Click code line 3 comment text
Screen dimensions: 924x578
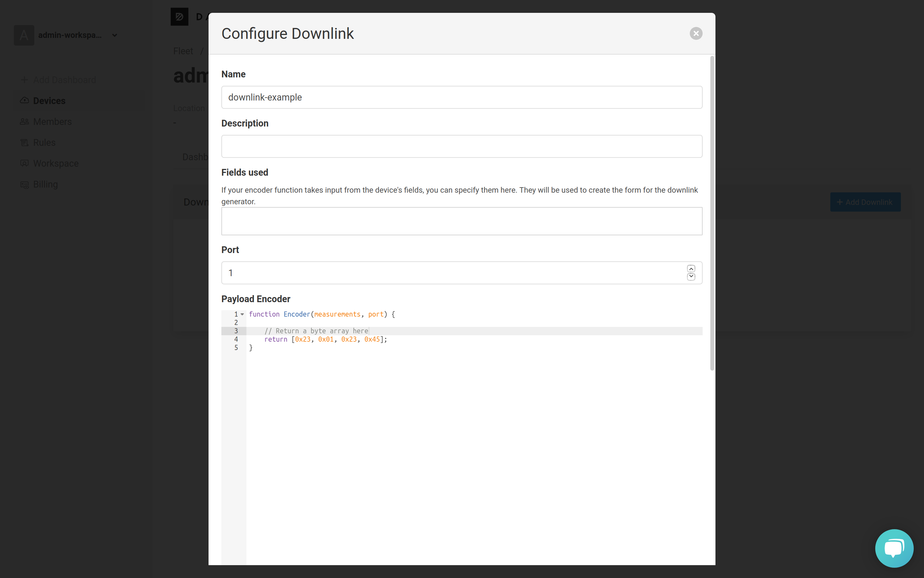pyautogui.click(x=316, y=331)
